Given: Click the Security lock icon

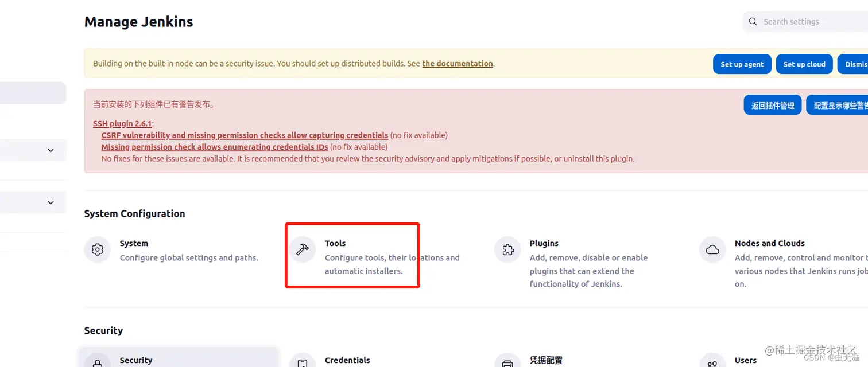Looking at the screenshot, I should coord(98,361).
